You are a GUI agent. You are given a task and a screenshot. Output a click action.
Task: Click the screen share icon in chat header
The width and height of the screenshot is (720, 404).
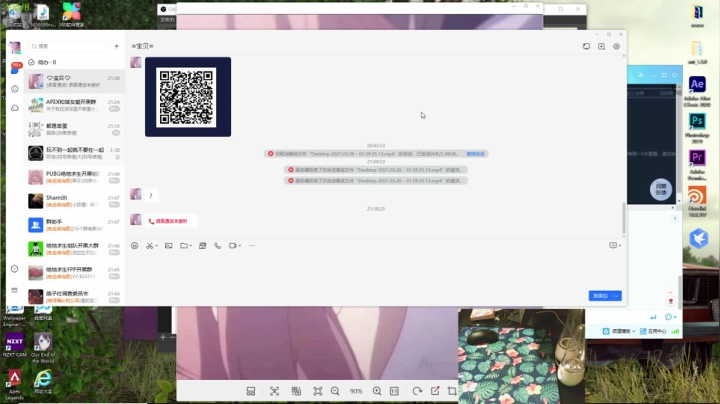pos(586,46)
